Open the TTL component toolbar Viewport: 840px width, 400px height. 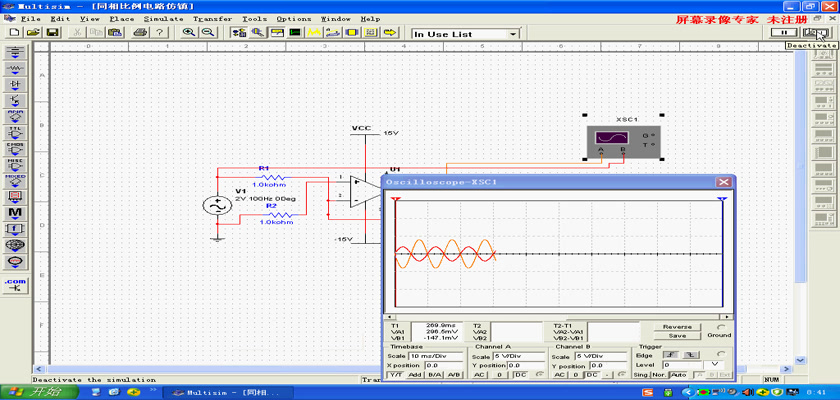16,132
